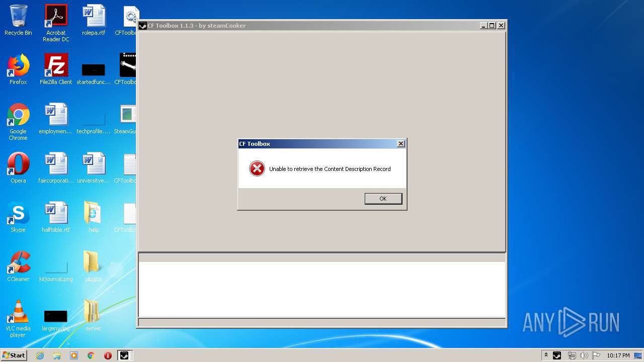
Task: Close the CF Toolbox error dialog
Action: [x=400, y=144]
